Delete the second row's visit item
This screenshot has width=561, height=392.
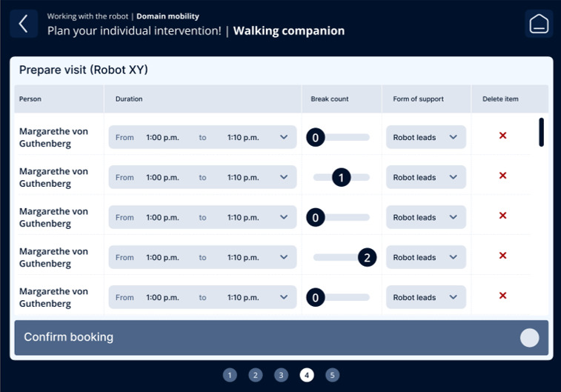(502, 176)
